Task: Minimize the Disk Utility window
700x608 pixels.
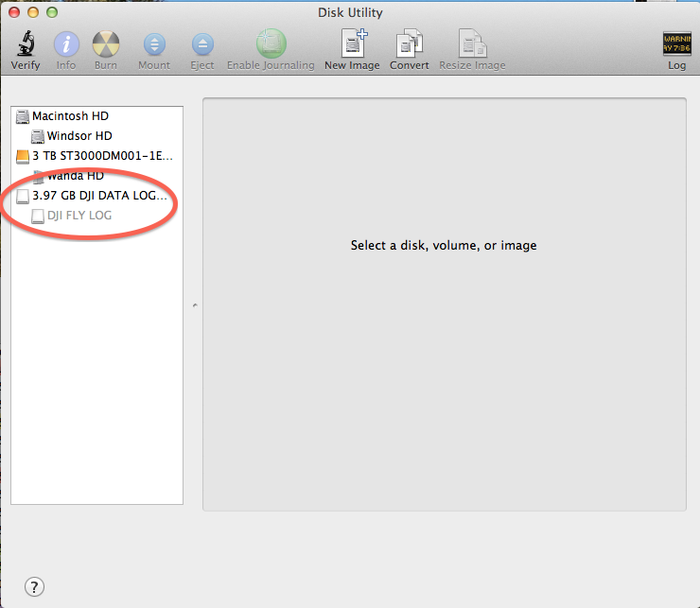Action: [x=33, y=12]
